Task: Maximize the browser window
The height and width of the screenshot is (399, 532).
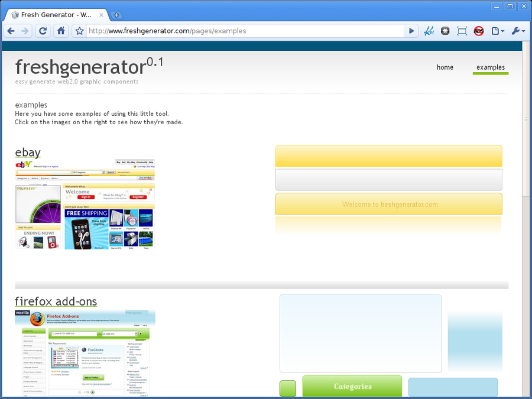Action: pyautogui.click(x=510, y=7)
